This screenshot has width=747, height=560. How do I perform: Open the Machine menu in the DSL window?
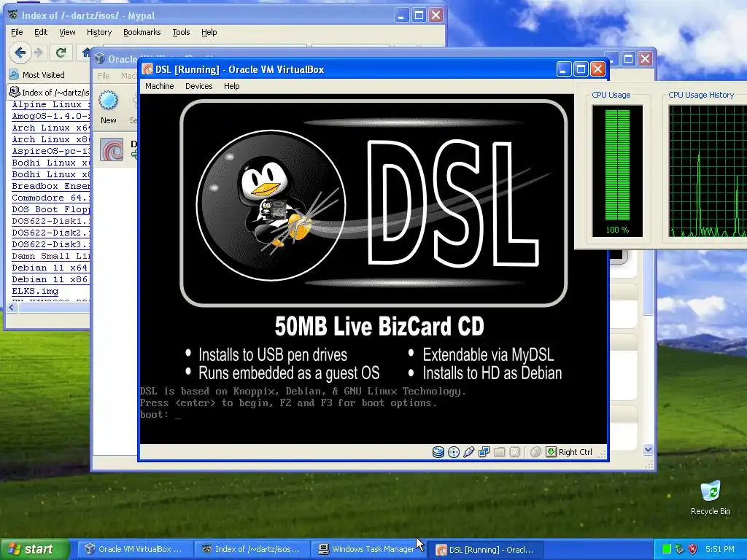pos(160,86)
